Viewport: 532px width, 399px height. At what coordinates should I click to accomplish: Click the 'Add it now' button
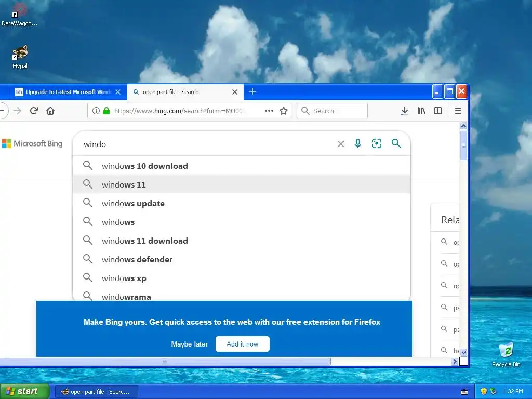[x=242, y=344]
